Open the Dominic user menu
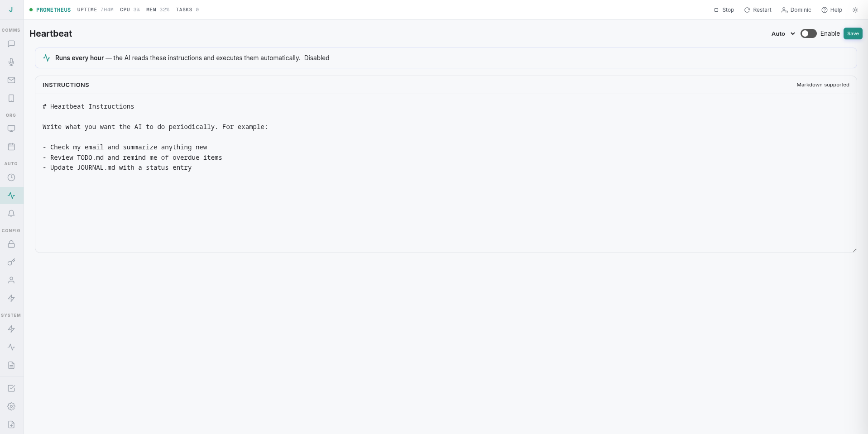The width and height of the screenshot is (868, 434). (x=796, y=10)
